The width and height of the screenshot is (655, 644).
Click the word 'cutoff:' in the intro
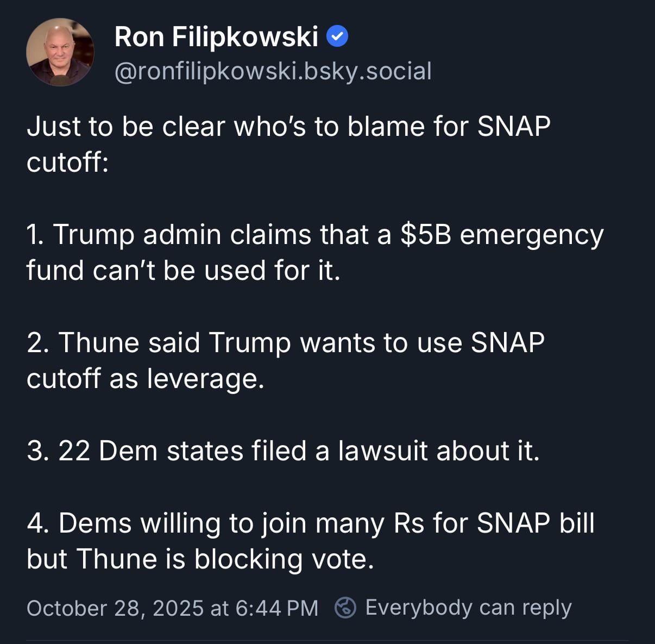coord(68,162)
